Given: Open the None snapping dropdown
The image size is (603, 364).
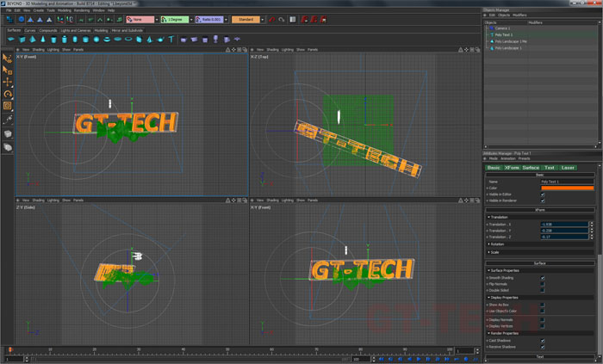Looking at the screenshot, I should (157, 20).
